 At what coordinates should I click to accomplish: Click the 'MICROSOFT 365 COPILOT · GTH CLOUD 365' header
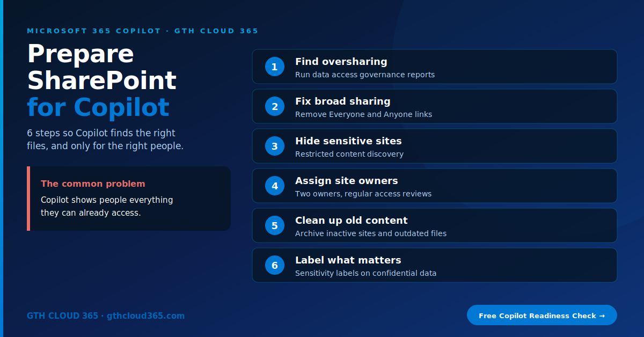click(143, 31)
